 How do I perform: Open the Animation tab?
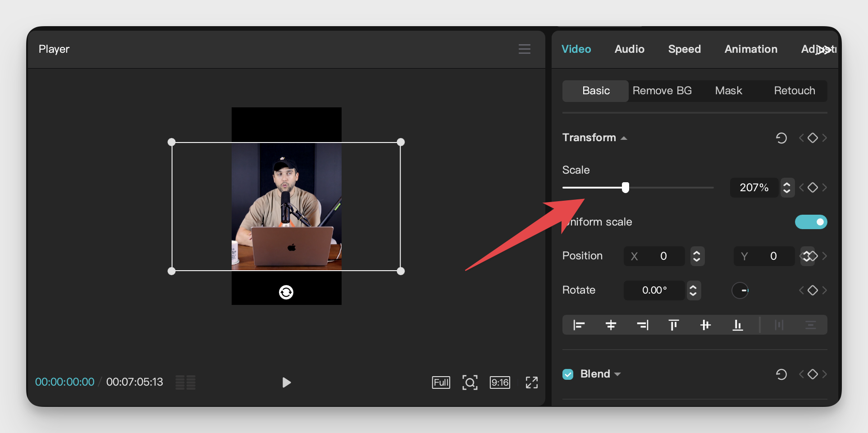[x=751, y=49]
